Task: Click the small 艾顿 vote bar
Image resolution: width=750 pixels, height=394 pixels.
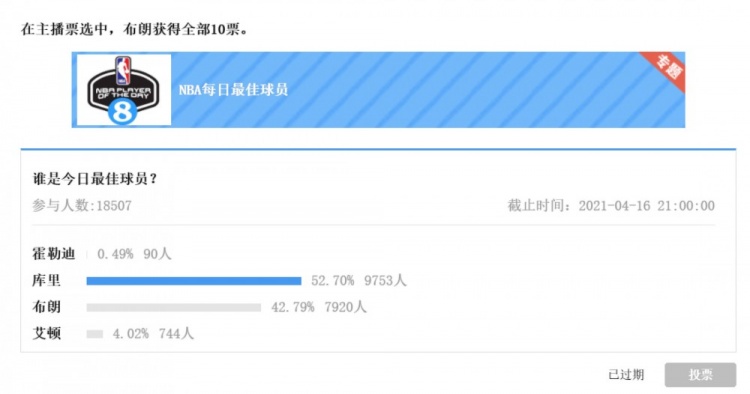Action: coord(95,334)
